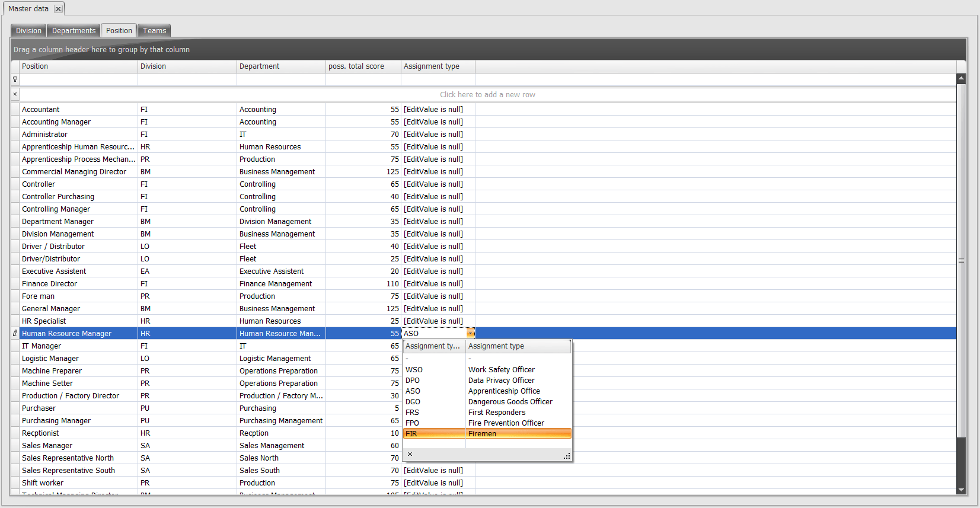Click 'Click here to add a new row'

pyautogui.click(x=487, y=95)
